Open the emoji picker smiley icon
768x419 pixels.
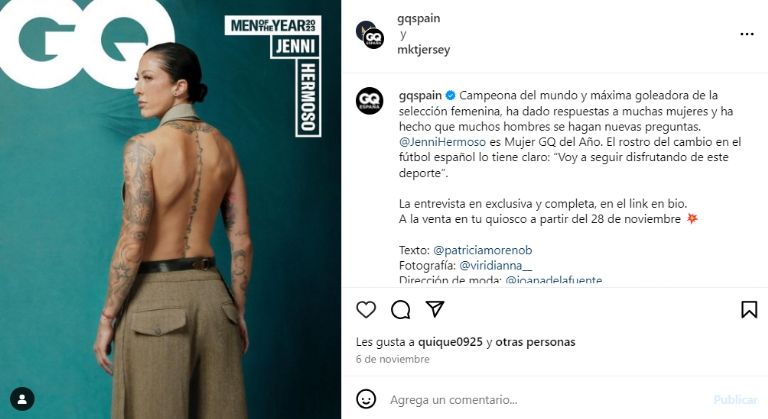pyautogui.click(x=366, y=399)
